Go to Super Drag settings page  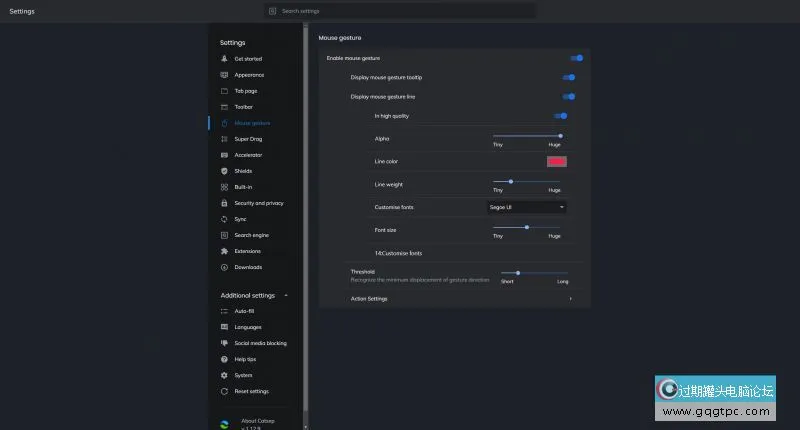point(248,139)
